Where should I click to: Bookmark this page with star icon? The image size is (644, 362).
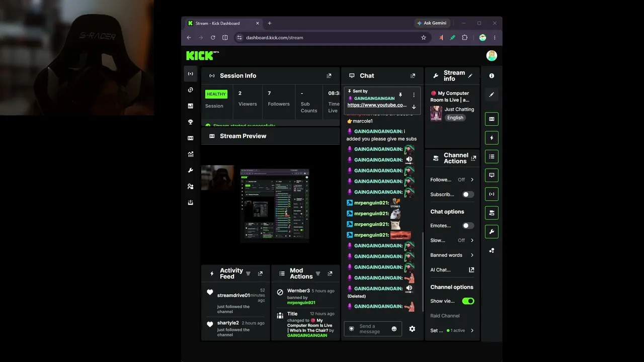click(424, 38)
